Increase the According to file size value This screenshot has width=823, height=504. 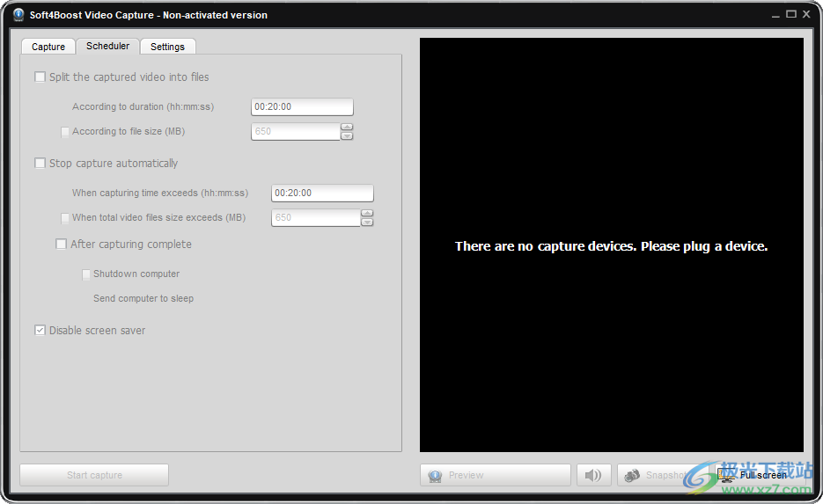[x=347, y=127]
